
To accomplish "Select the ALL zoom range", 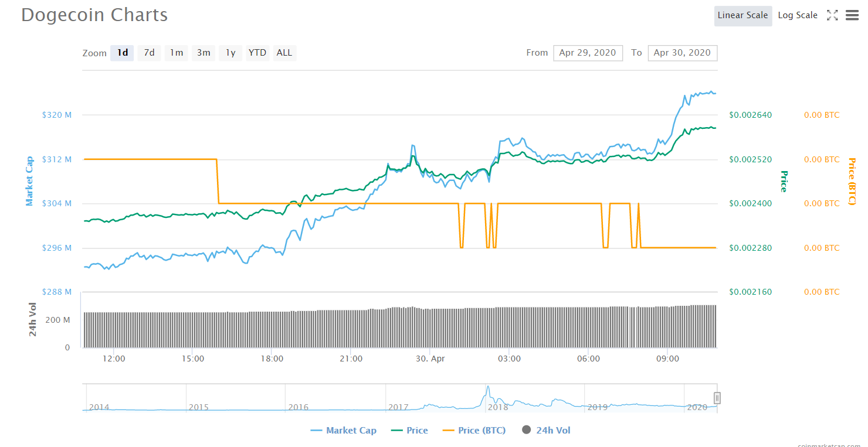I will 284,53.
